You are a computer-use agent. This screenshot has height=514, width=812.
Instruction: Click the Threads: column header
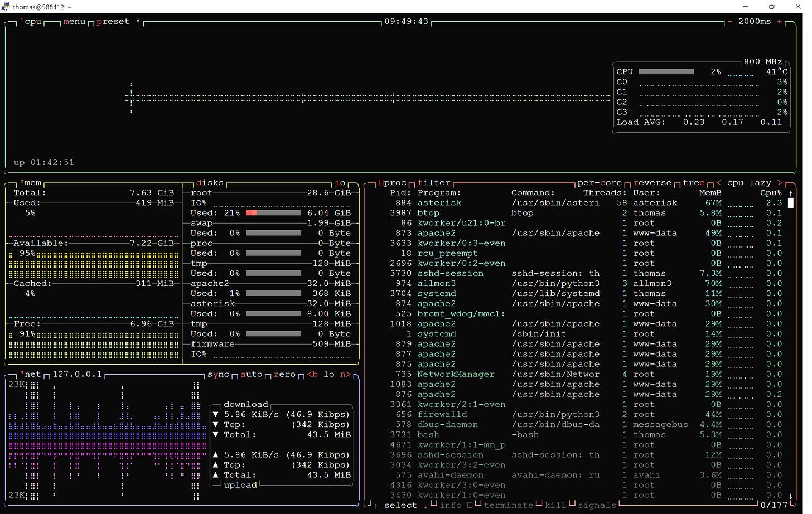click(605, 193)
